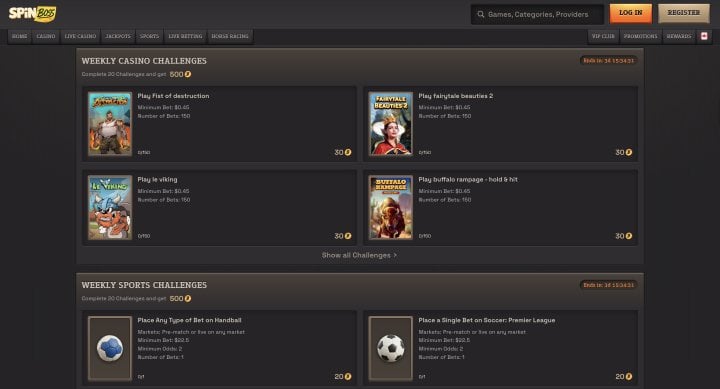Click the 500 coin icon under Weekly Sports Challenges
Viewport: 720px width, 389px height.
(x=188, y=299)
